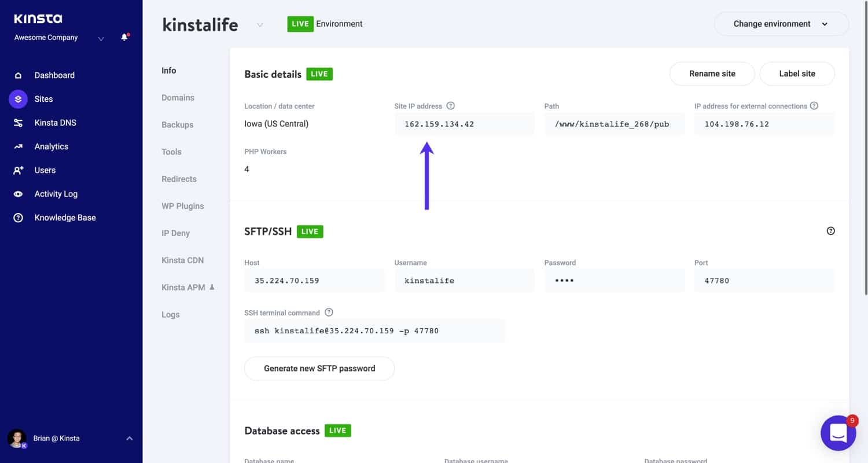
Task: Click the Site IP address field 162.159.134.42
Action: 464,124
